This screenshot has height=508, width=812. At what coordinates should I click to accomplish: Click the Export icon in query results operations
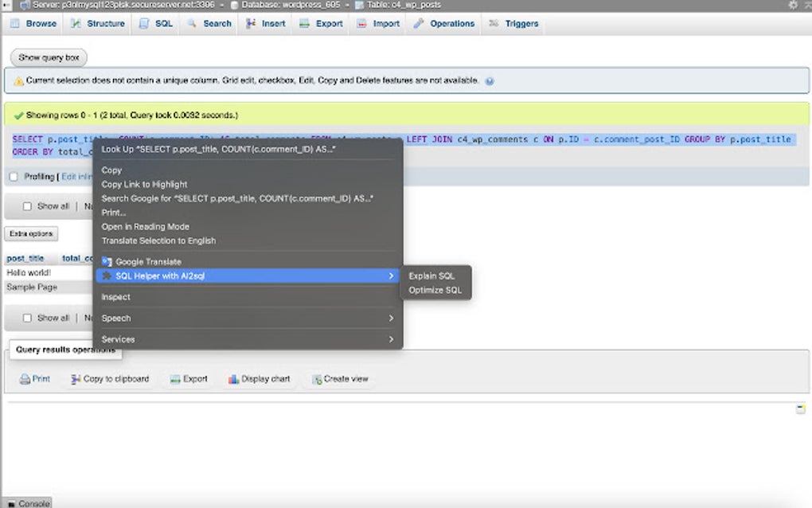[189, 379]
